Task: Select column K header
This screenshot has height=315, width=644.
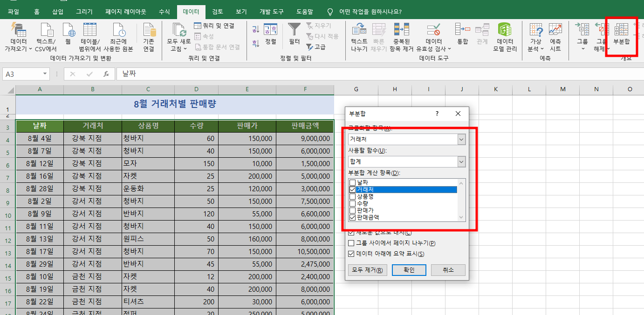Action: point(496,89)
